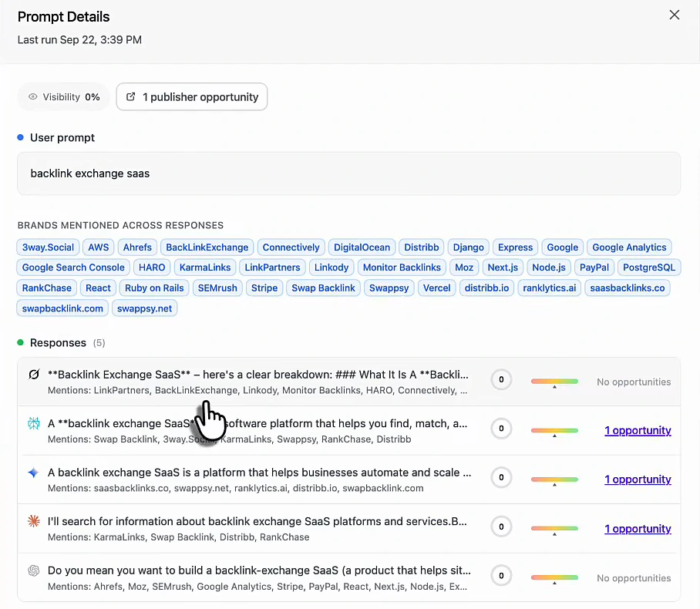Open the saasbacklinks.co brand tag
Screen dimensions: 700x609
pos(628,288)
